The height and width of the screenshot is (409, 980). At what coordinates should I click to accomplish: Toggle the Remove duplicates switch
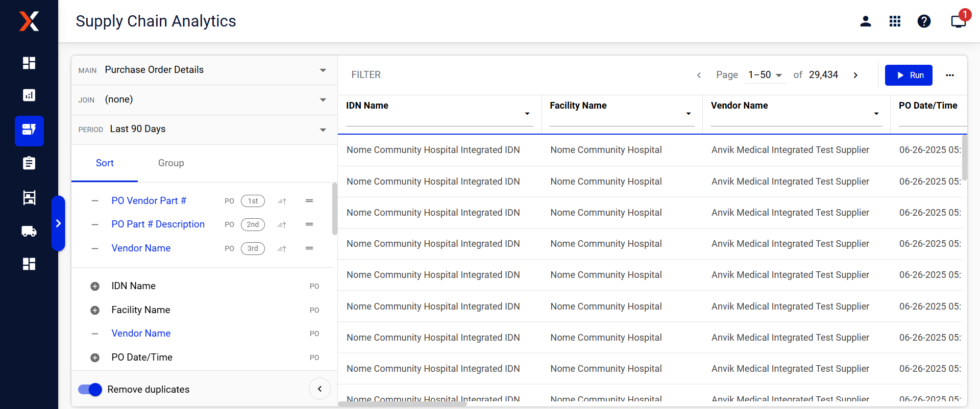[x=90, y=390]
